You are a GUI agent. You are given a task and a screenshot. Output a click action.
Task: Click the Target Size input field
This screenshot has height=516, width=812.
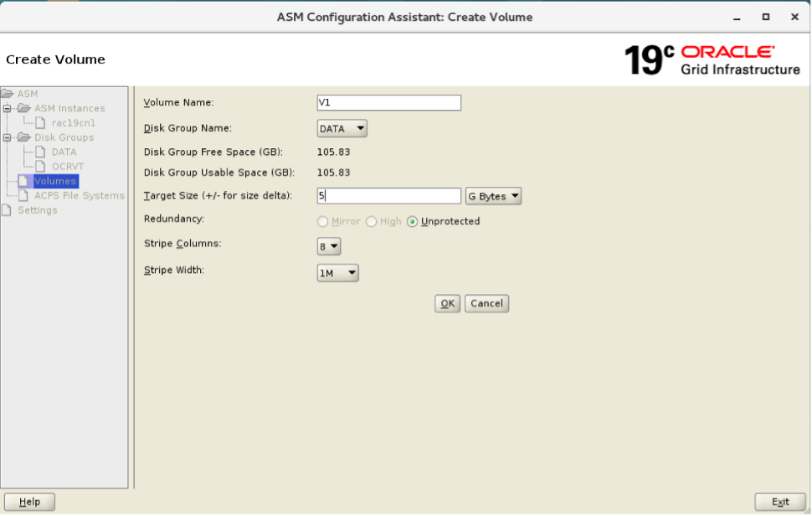click(389, 195)
